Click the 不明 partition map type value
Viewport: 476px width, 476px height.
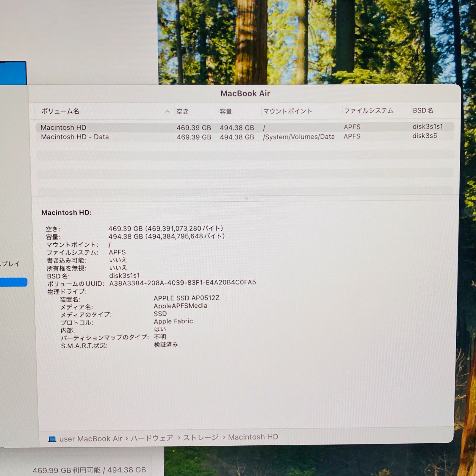160,337
